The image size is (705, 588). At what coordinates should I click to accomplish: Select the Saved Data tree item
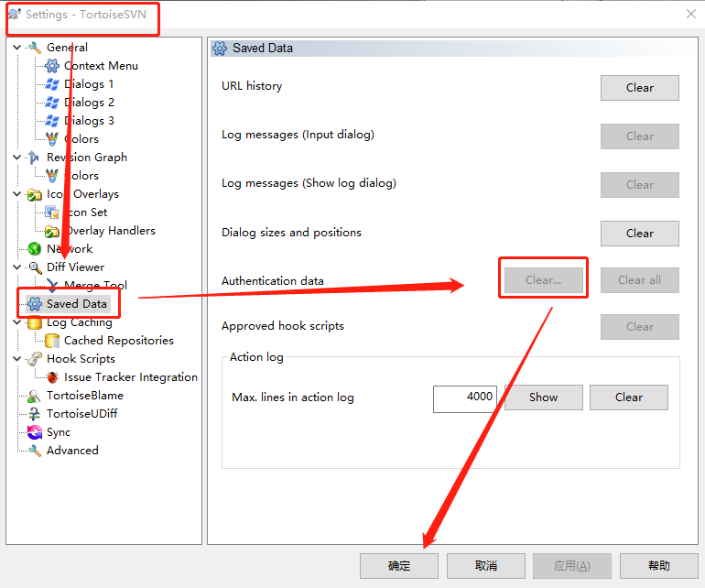tap(76, 304)
